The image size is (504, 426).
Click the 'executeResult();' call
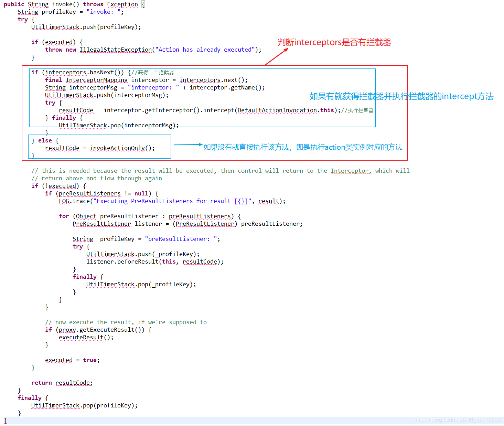[86, 337]
